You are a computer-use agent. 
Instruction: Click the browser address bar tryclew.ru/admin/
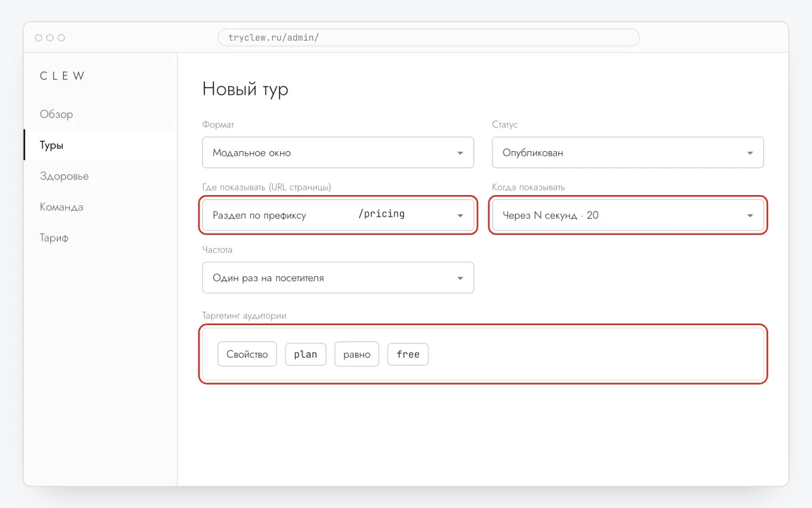click(x=428, y=37)
